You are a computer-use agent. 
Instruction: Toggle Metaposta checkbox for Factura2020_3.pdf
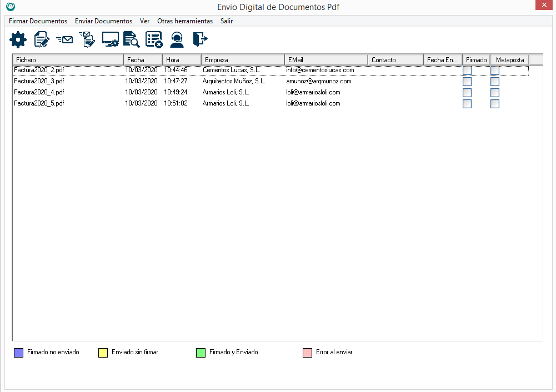pyautogui.click(x=495, y=82)
